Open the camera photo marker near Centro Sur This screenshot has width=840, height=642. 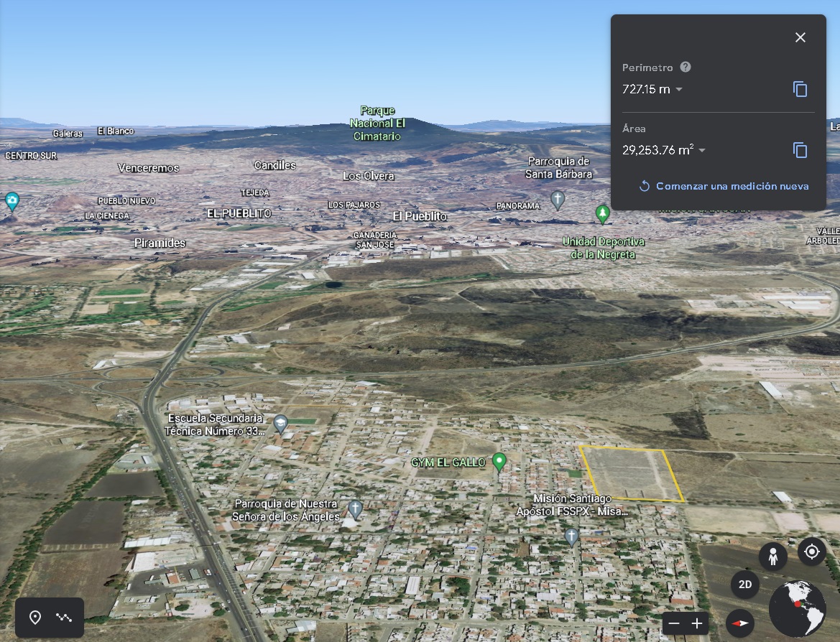click(11, 201)
